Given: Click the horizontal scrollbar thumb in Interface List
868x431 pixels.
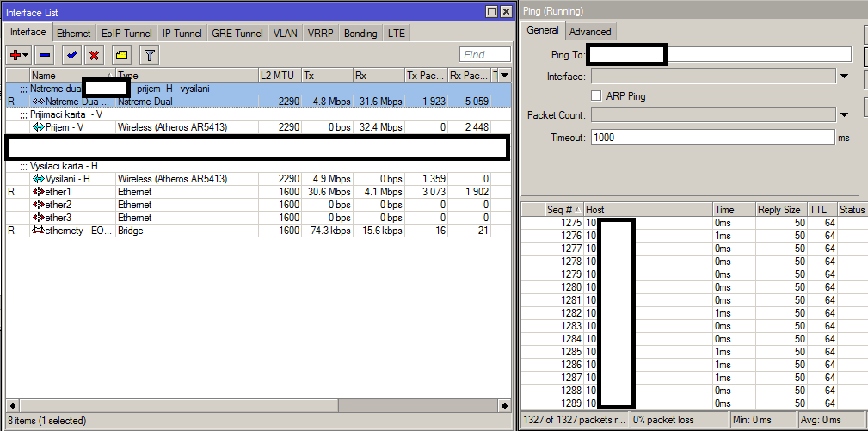Looking at the screenshot, I should tap(179, 405).
